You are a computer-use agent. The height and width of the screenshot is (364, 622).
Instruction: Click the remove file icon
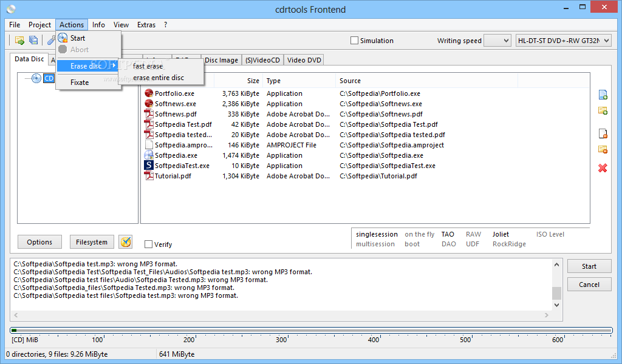click(x=603, y=133)
